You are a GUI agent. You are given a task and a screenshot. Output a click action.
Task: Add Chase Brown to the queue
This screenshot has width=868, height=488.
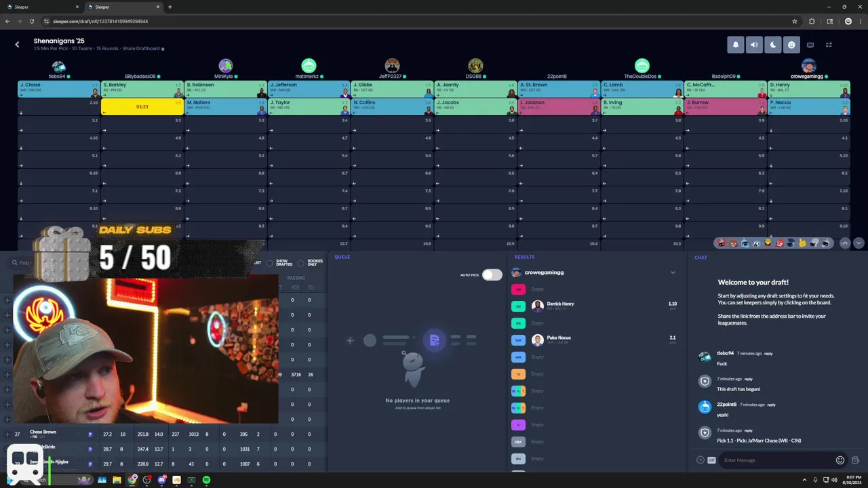click(x=7, y=434)
